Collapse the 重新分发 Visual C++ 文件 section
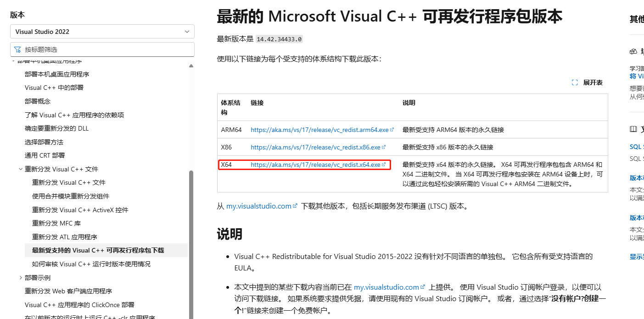644x319 pixels. point(20,169)
